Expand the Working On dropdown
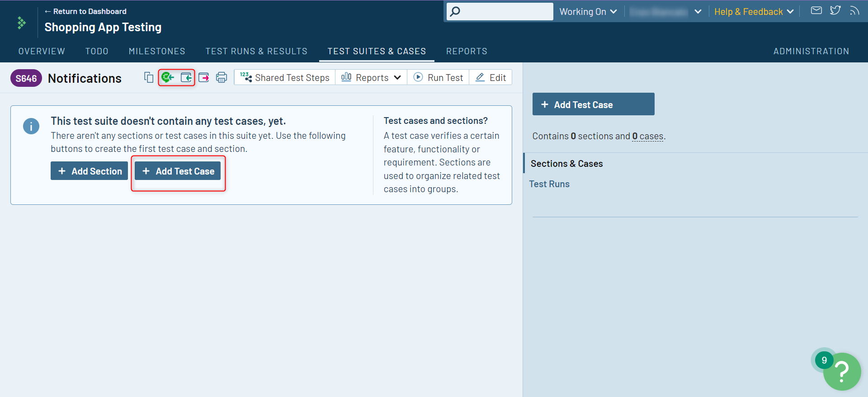 (588, 12)
